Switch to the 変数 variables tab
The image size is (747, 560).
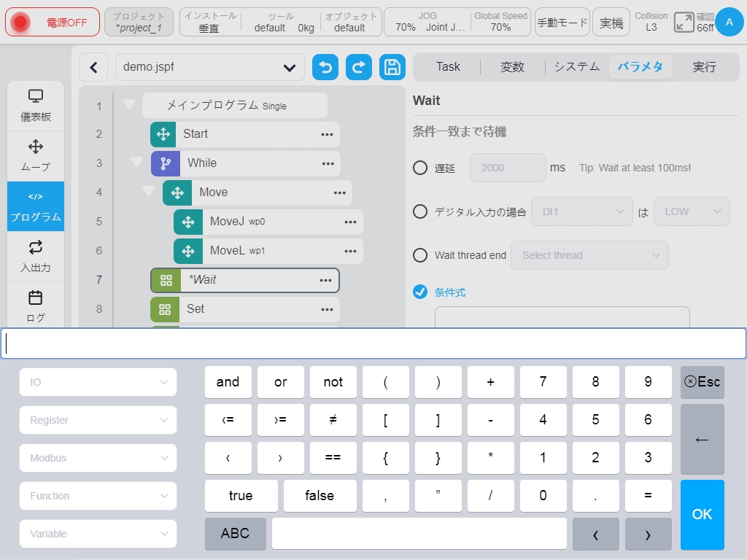512,67
